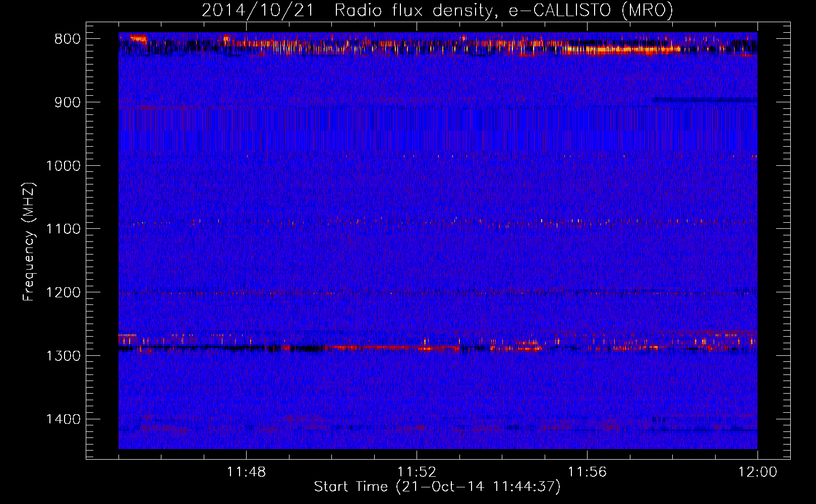Select the 1200 frequency axis label
816x504 pixels.
point(63,292)
